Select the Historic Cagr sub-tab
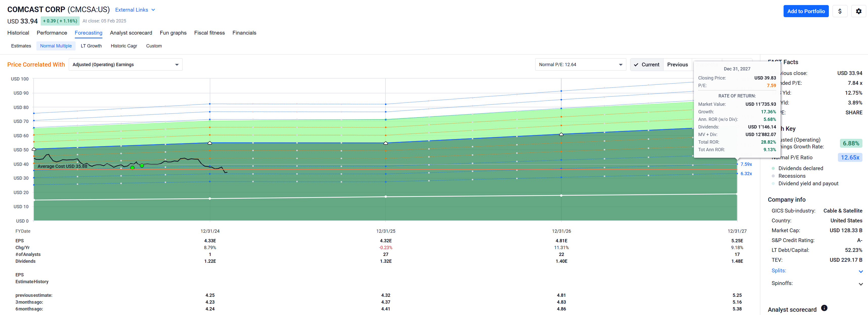The width and height of the screenshot is (868, 315). [124, 46]
